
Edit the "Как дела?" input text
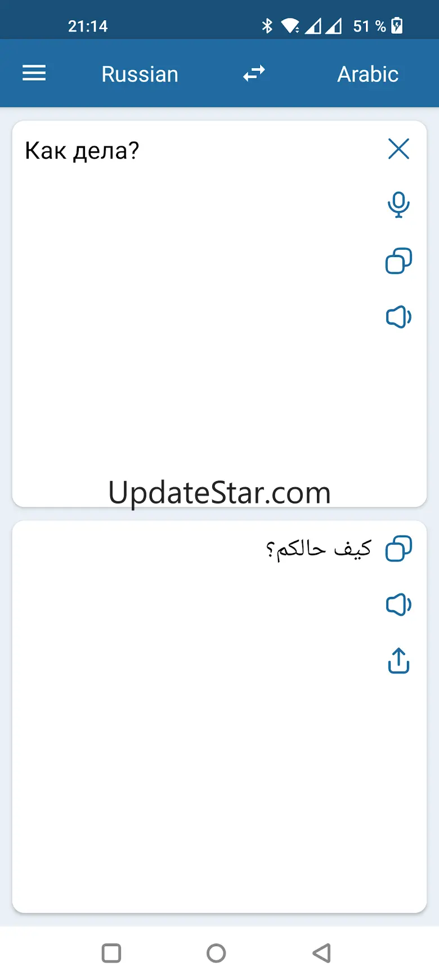point(82,151)
